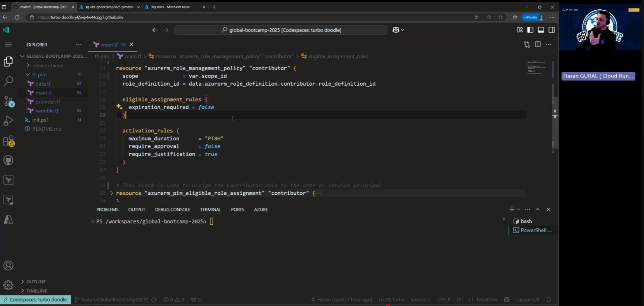
Task: Toggle the primary side bar layout button
Action: pyautogui.click(x=530, y=30)
